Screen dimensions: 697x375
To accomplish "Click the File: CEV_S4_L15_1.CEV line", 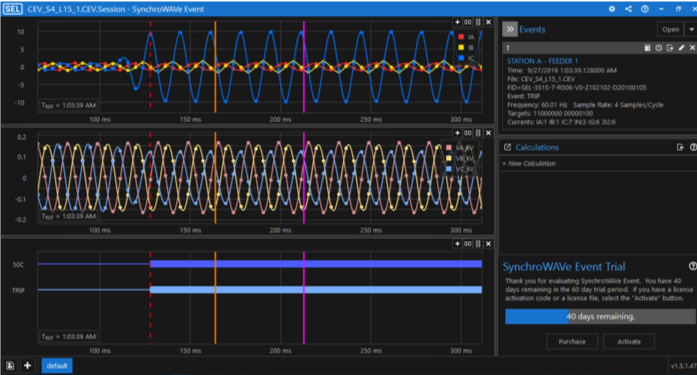I will point(541,79).
